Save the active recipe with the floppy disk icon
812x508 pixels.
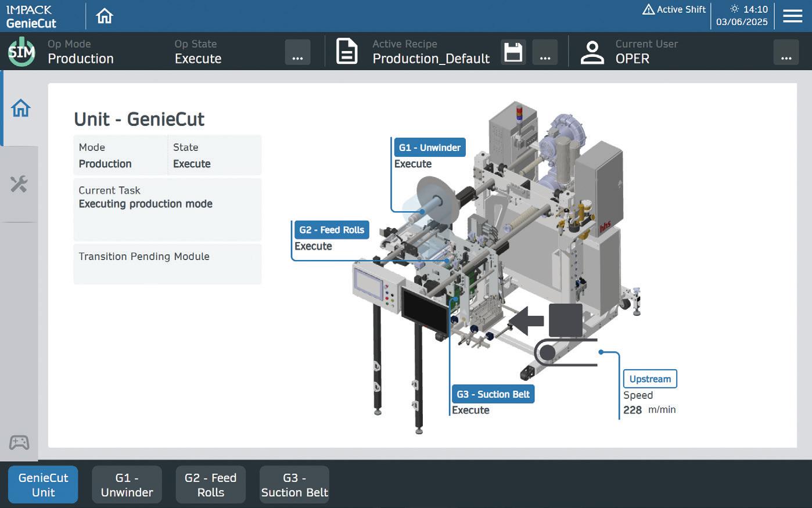tap(513, 52)
